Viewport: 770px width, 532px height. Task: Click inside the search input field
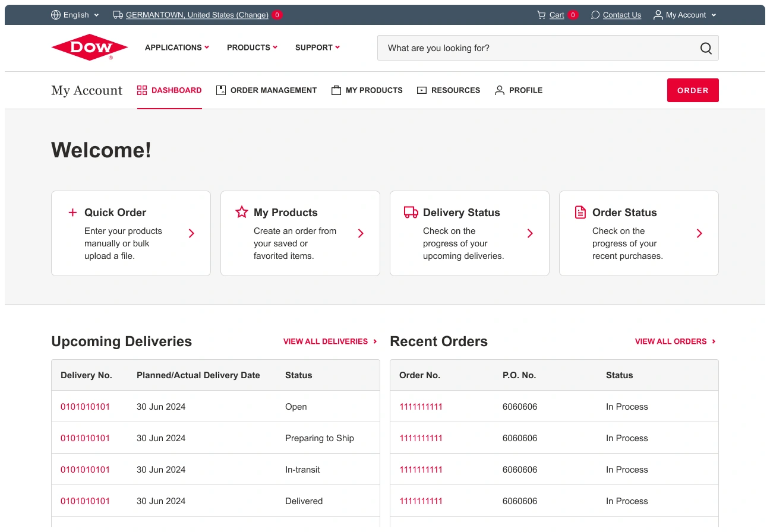pos(535,48)
